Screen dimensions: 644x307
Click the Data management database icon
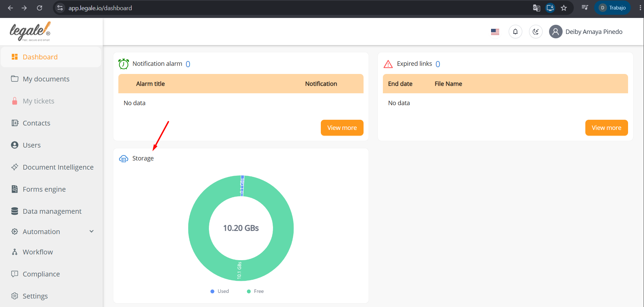15,211
